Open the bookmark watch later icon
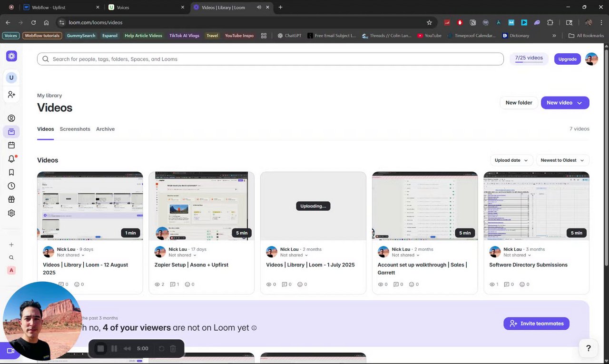609x364 pixels. click(11, 172)
